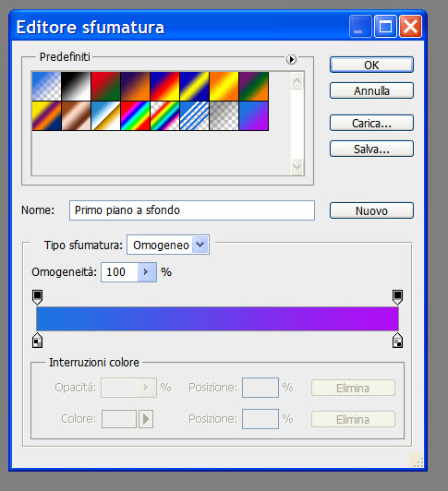Click the left opacity stop above gradient
The height and width of the screenshot is (491, 448).
[x=37, y=297]
